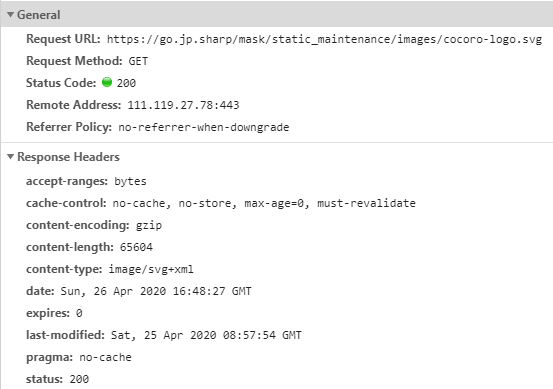553x389 pixels.
Task: Select the content-encoding gzip value
Action: tap(149, 225)
